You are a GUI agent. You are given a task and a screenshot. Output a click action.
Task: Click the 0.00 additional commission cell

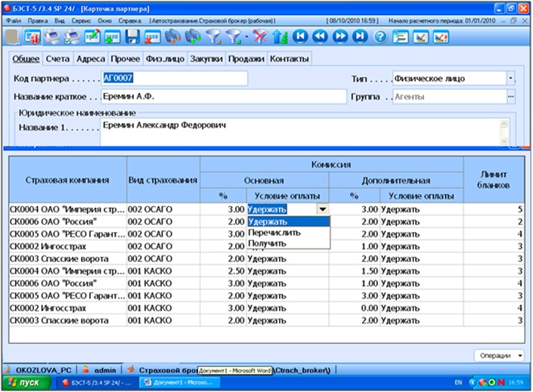[x=355, y=308]
